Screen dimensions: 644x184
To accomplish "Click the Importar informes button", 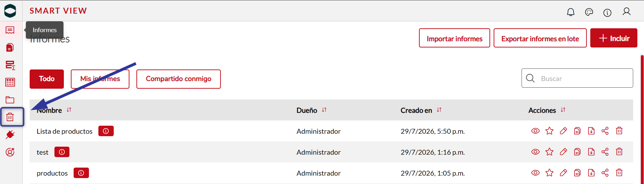I will pyautogui.click(x=455, y=38).
